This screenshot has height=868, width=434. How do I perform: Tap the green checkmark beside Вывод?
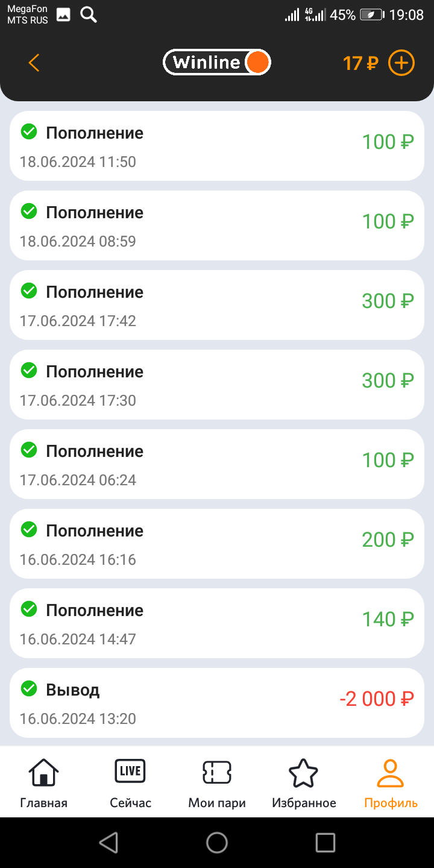[29, 688]
